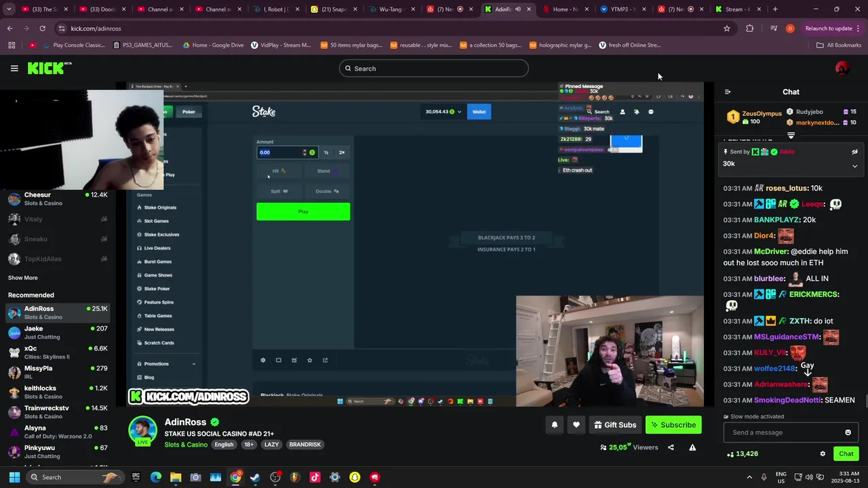The height and width of the screenshot is (488, 868).
Task: Open the browser extensions puzzle icon
Action: pyautogui.click(x=749, y=28)
